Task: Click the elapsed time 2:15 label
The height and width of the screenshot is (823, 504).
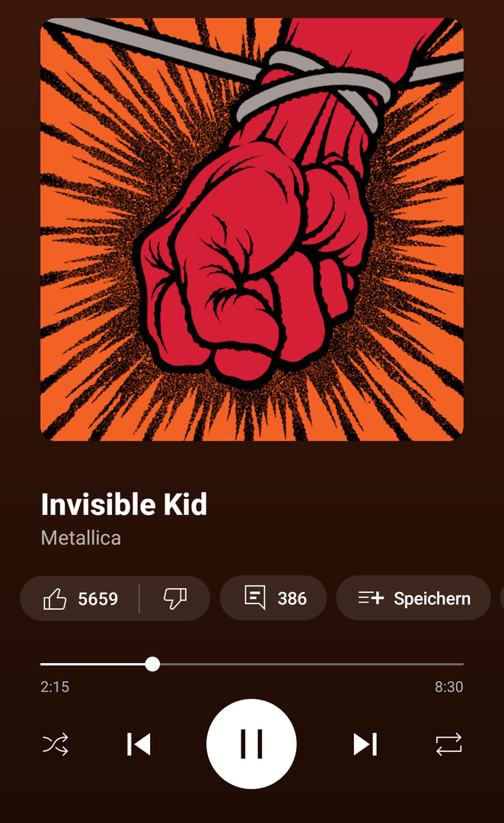Action: 55,687
